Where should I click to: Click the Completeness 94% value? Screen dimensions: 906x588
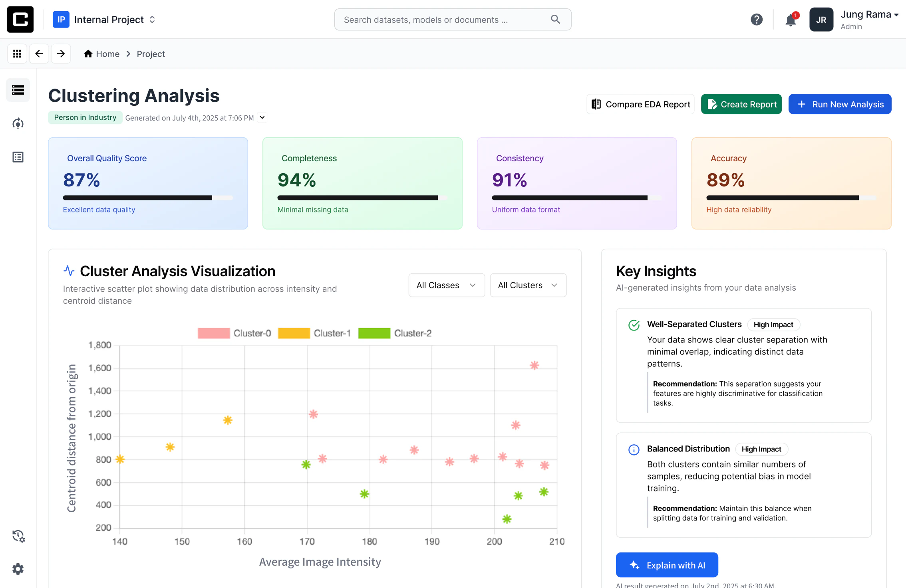click(297, 180)
